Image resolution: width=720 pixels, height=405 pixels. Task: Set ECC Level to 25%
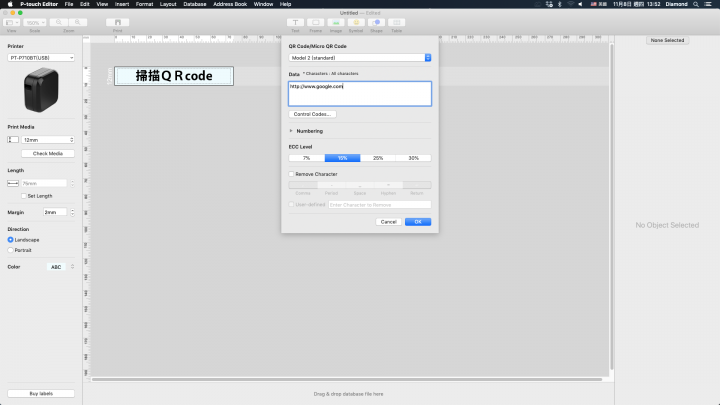tap(377, 158)
